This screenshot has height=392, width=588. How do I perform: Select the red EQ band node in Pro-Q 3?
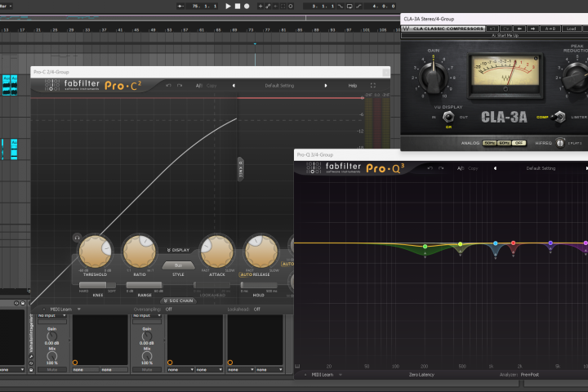(514, 243)
